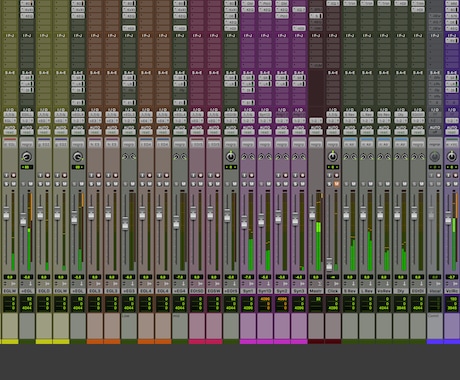
Task: Click right pan knob on L.Rev track
Action: [371, 156]
